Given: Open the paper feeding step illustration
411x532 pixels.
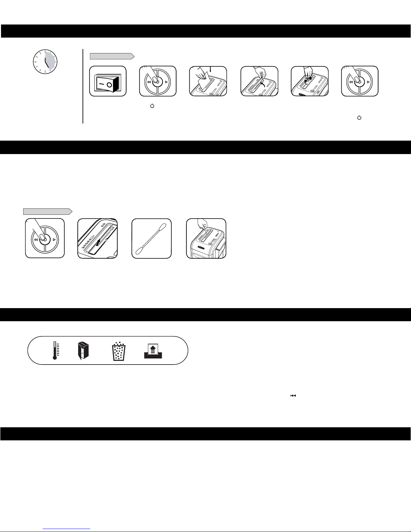Looking at the screenshot, I should 208,81.
